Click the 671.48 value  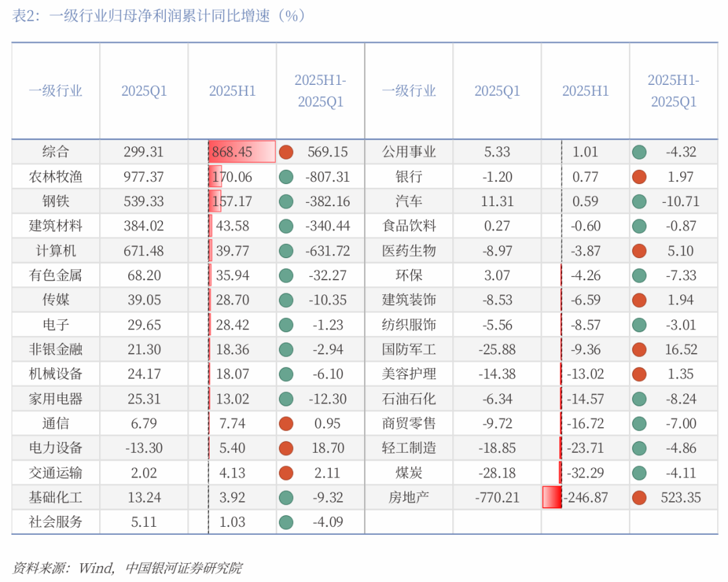tap(144, 251)
